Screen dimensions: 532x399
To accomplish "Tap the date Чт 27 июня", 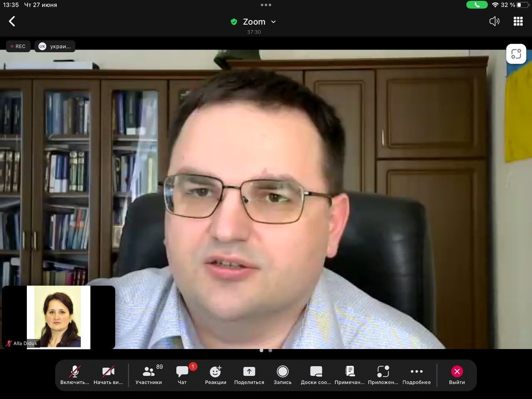I will (41, 5).
